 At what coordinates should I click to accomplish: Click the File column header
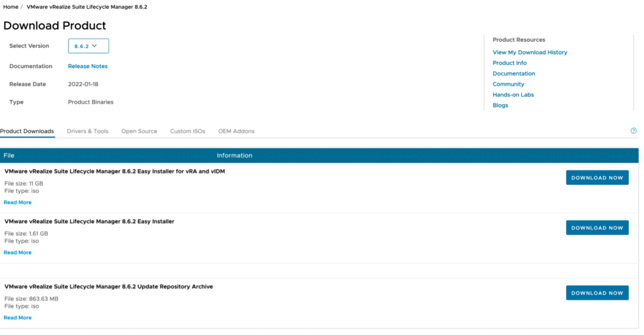pos(9,156)
